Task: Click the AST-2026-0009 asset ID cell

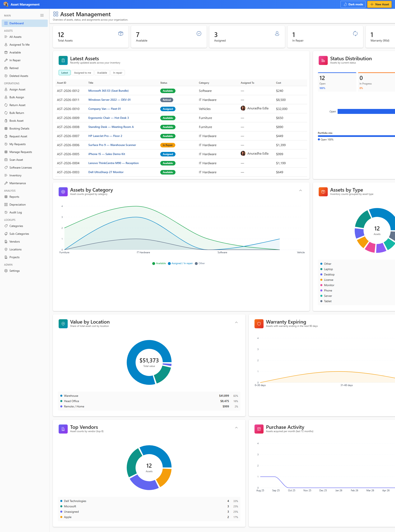Action: [68, 118]
